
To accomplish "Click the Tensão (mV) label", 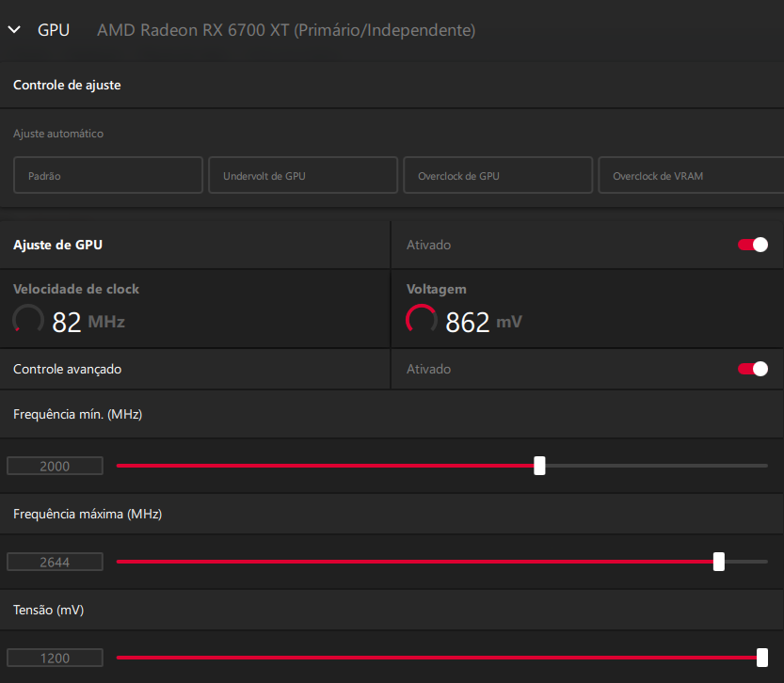I will (x=49, y=610).
